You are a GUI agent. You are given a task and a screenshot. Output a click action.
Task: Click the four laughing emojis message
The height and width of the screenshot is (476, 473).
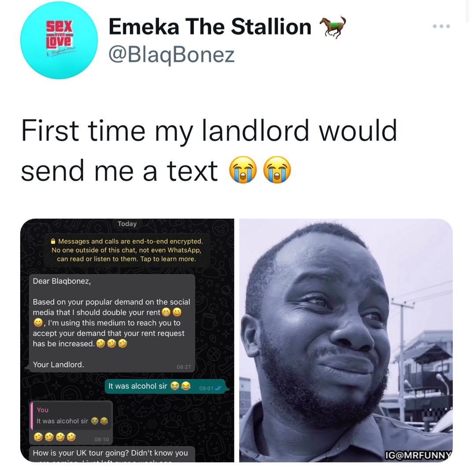click(x=55, y=437)
